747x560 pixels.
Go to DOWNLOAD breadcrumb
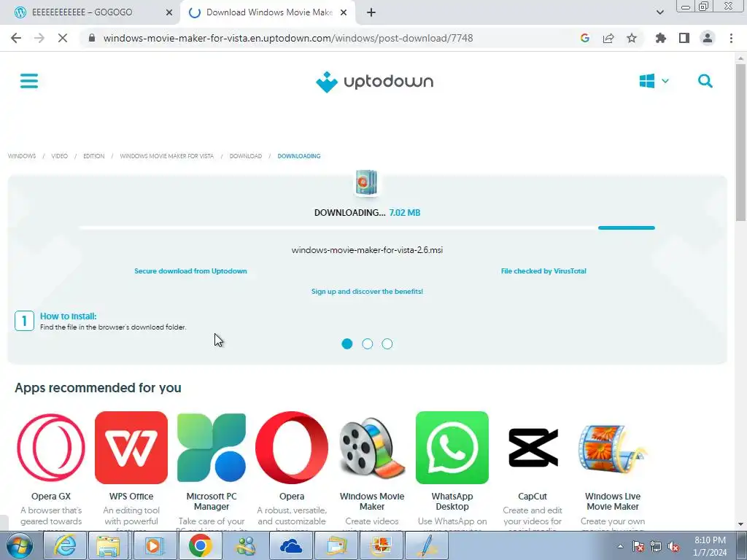point(246,156)
